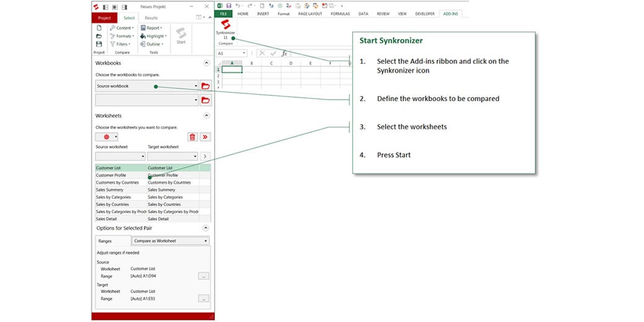Click Excel Save icon in quick access toolbar
Image resolution: width=644 pixels, height=322 pixels.
[x=228, y=6]
